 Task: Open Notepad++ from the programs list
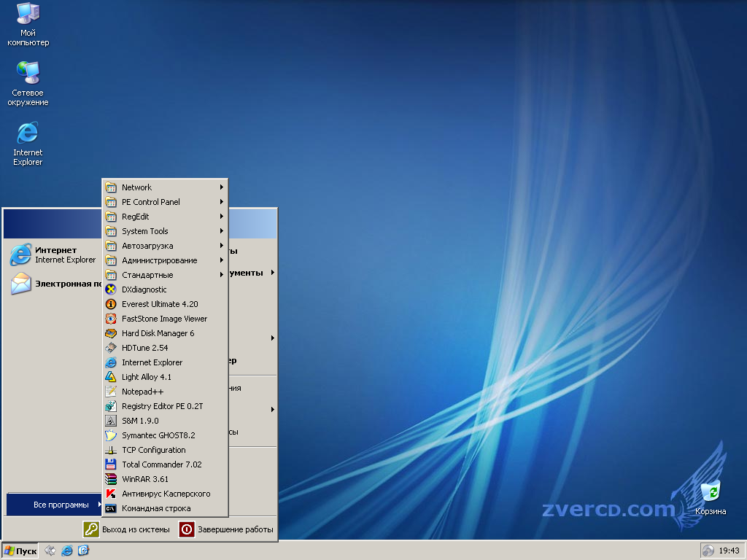(166, 392)
